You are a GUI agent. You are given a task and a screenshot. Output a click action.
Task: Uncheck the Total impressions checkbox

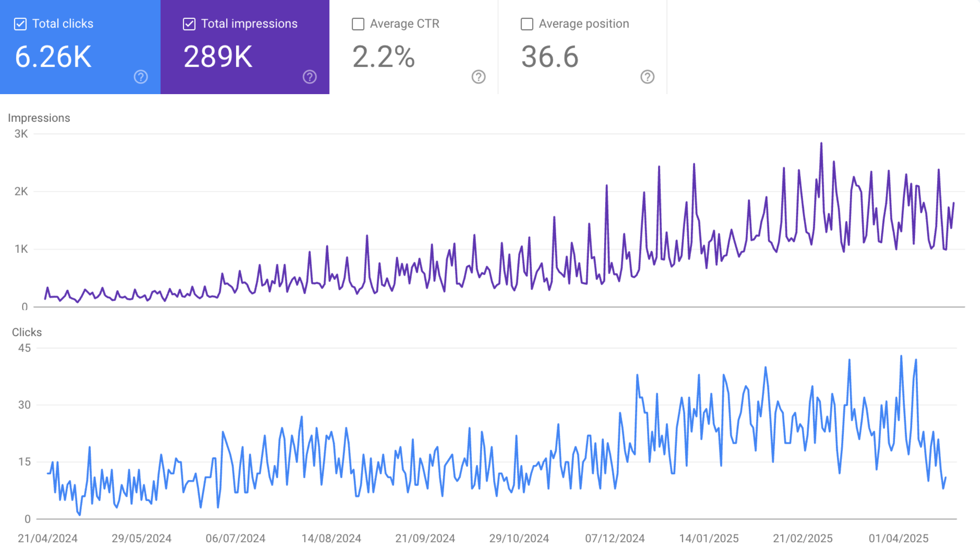[189, 24]
